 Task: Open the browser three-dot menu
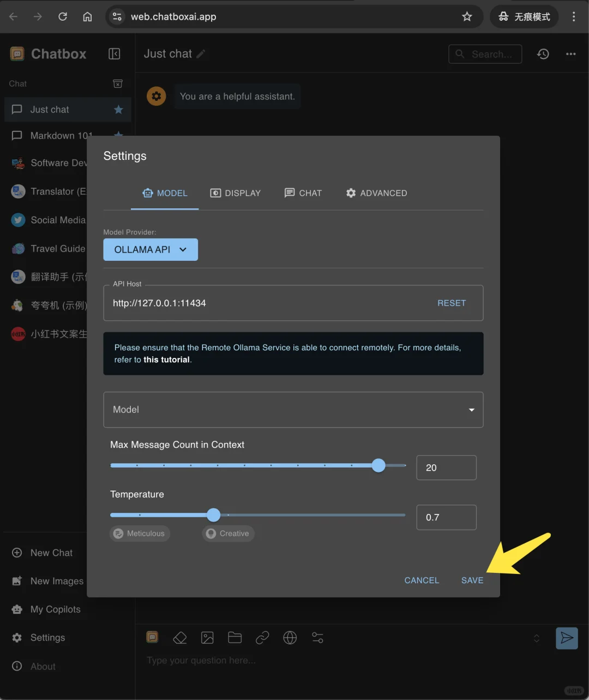(574, 16)
